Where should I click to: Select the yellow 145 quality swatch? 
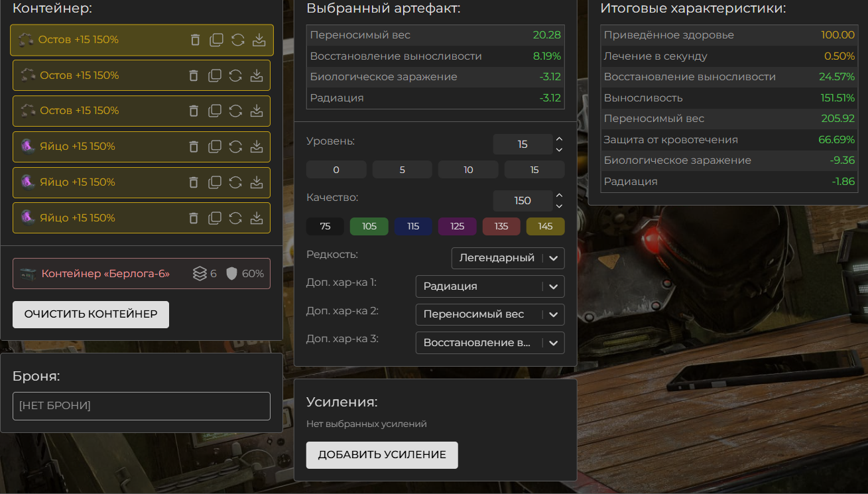pos(546,226)
